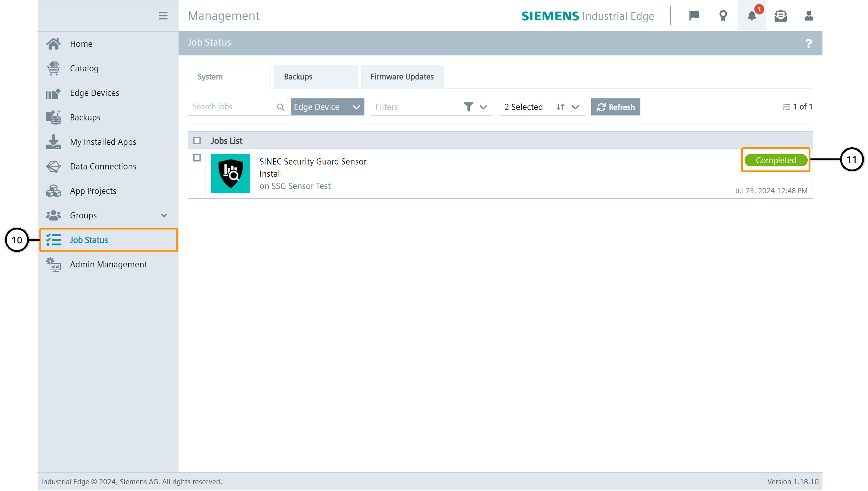Click the user profile icon
The width and height of the screenshot is (868, 491).
click(808, 15)
